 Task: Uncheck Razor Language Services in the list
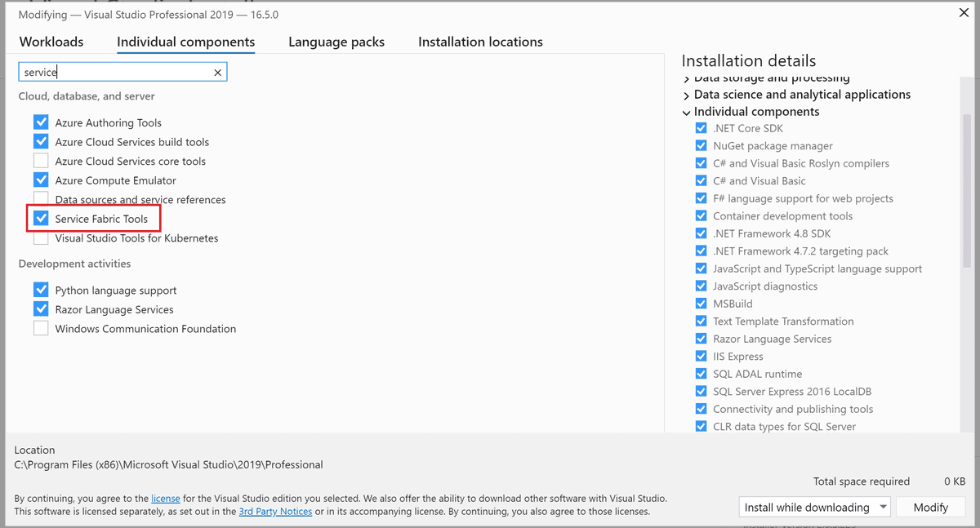pyautogui.click(x=41, y=309)
